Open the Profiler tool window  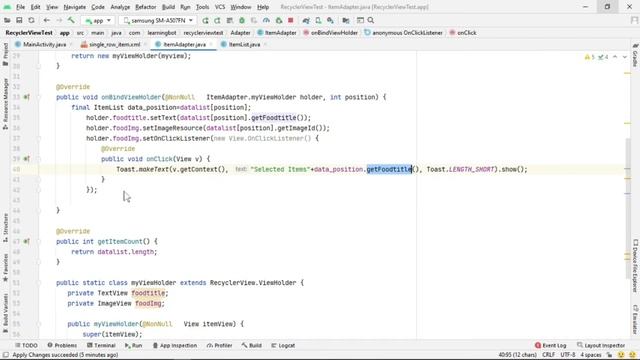pos(220,345)
